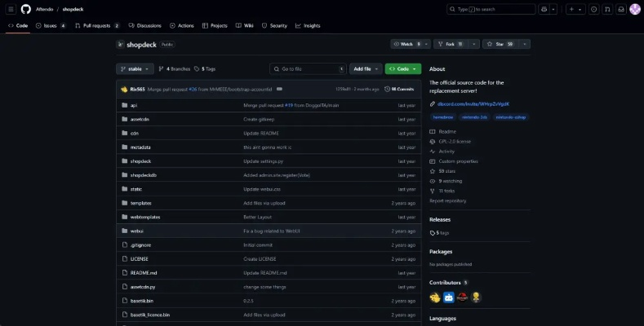Open the first contributor's avatar
644x326 pixels.
coord(435,297)
